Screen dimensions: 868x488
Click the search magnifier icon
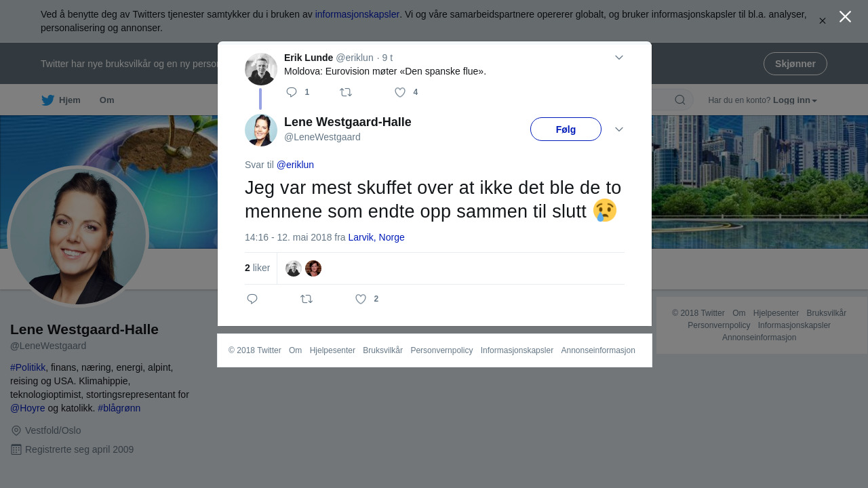(x=679, y=100)
